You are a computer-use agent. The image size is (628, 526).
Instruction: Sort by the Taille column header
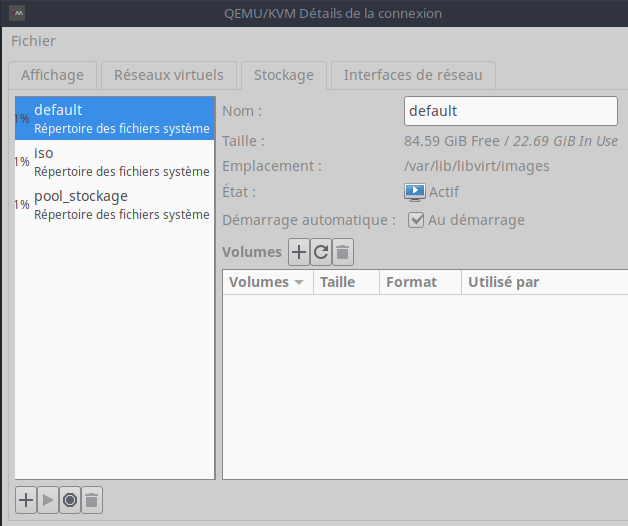[x=346, y=282]
